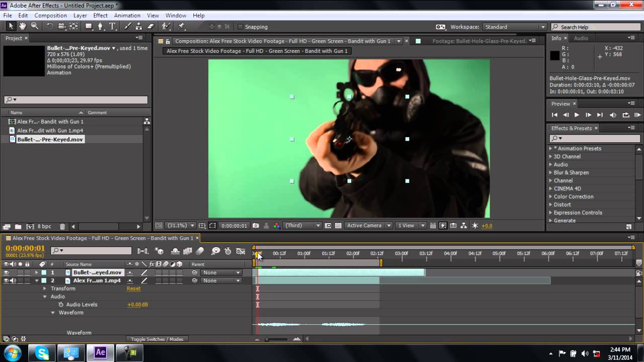Viewport: 644px width, 362px height.
Task: Select the Pan Behind anchor point tool
Action: coord(74,26)
